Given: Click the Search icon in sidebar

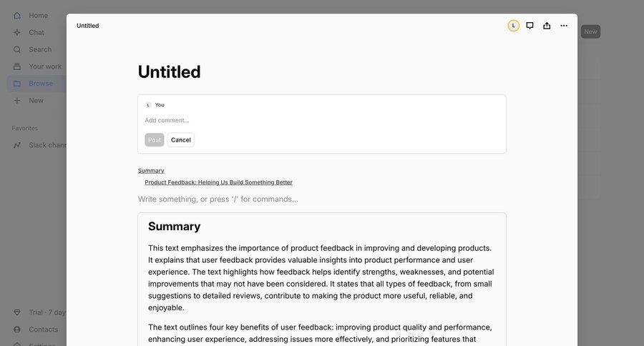Looking at the screenshot, I should click(17, 49).
